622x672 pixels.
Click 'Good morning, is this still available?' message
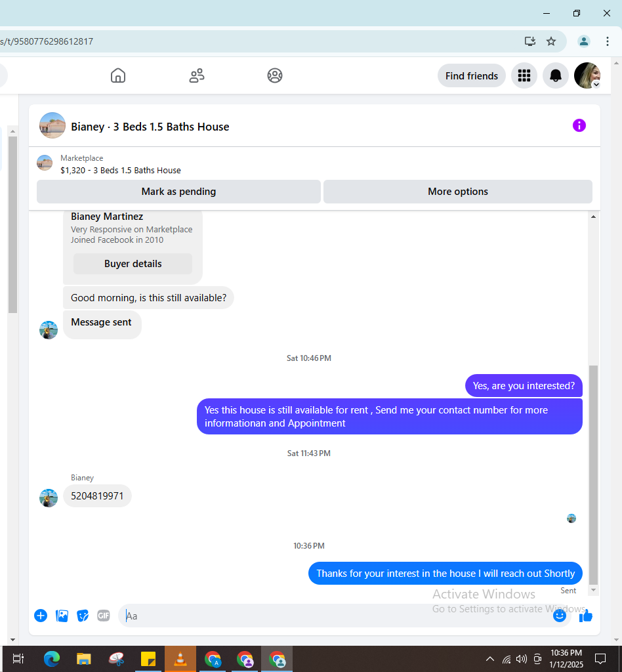[148, 298]
